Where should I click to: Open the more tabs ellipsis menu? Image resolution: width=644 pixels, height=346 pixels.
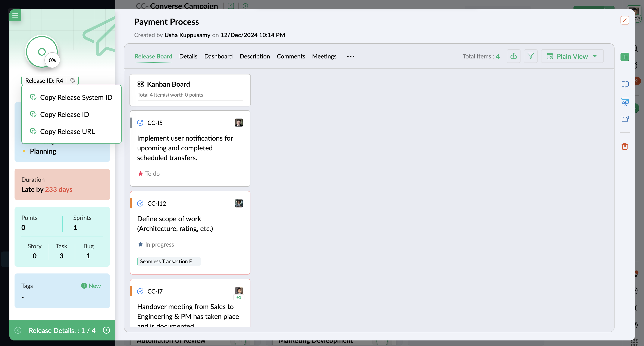click(x=350, y=56)
